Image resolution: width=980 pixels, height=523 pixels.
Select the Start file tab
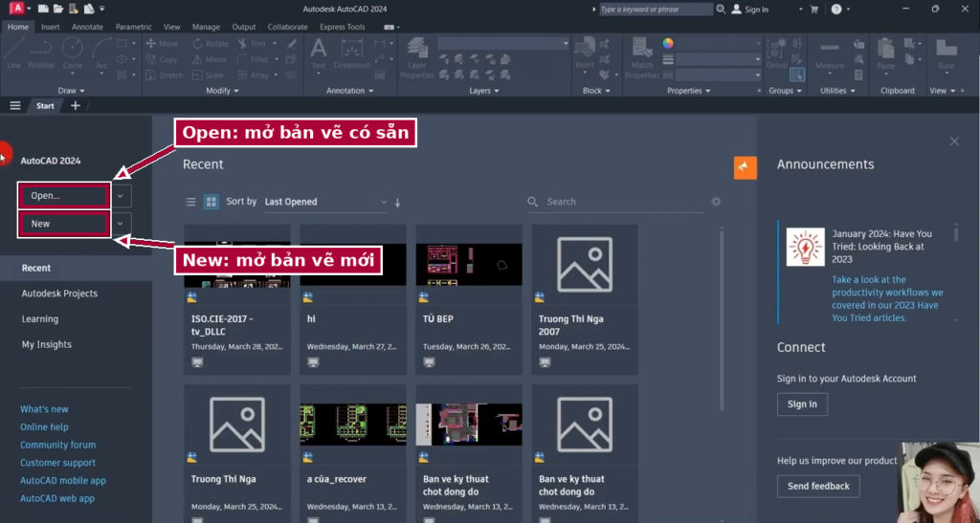pyautogui.click(x=45, y=105)
